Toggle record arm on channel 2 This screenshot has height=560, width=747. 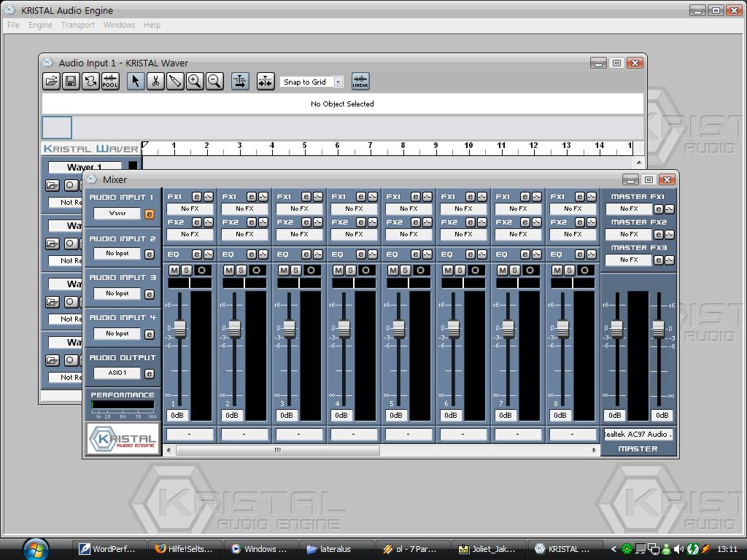pos(256,271)
